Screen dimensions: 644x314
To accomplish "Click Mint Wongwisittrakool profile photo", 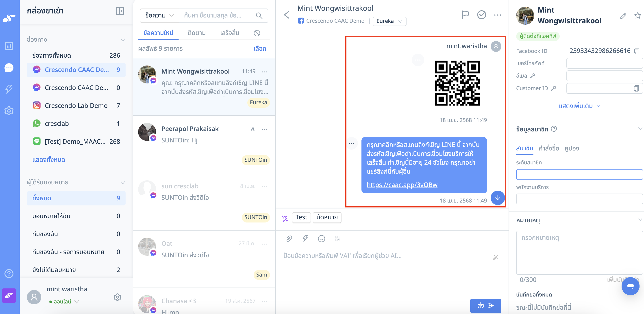I will [525, 16].
